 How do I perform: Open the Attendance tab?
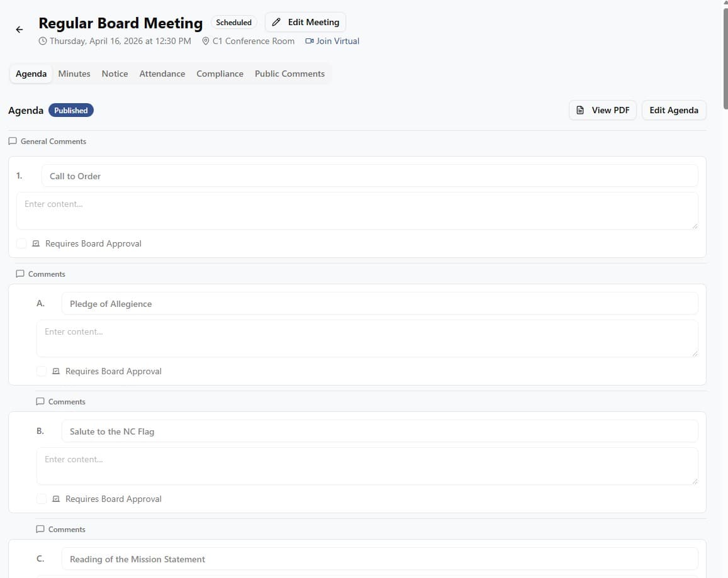pos(162,74)
